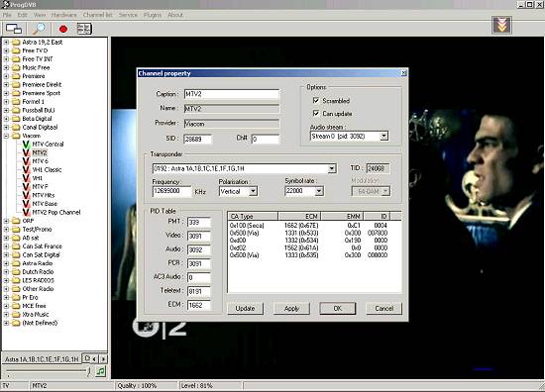This screenshot has width=545, height=392.
Task: Click the Audio PID field
Action: (198, 249)
